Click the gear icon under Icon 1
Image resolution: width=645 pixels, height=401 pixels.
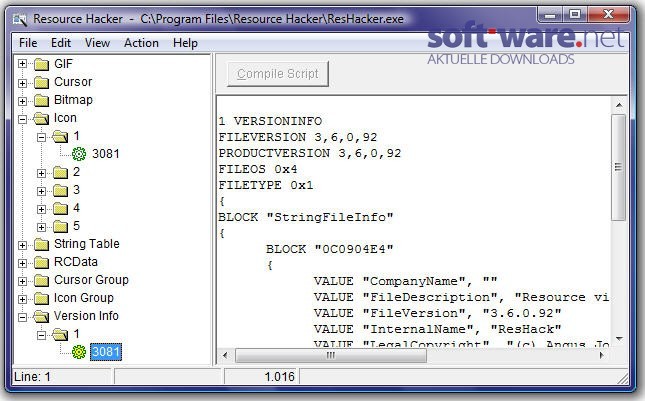tap(79, 154)
